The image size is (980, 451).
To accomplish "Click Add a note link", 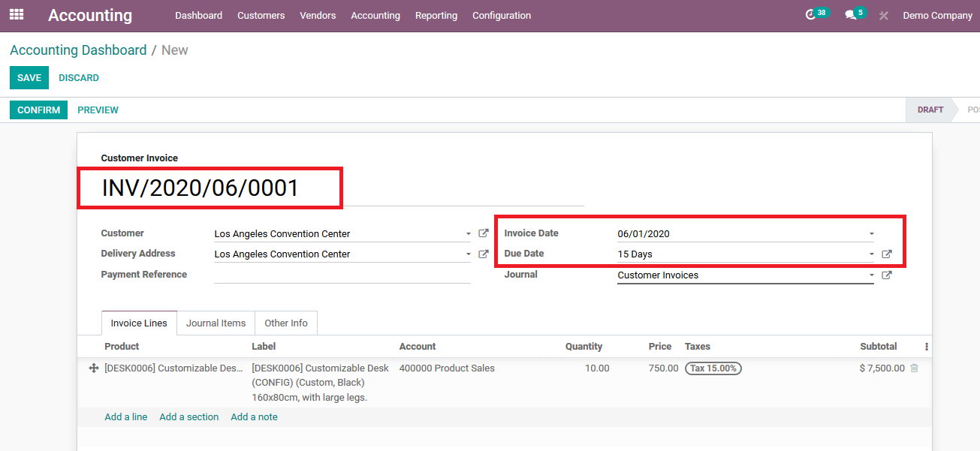I will pos(254,416).
